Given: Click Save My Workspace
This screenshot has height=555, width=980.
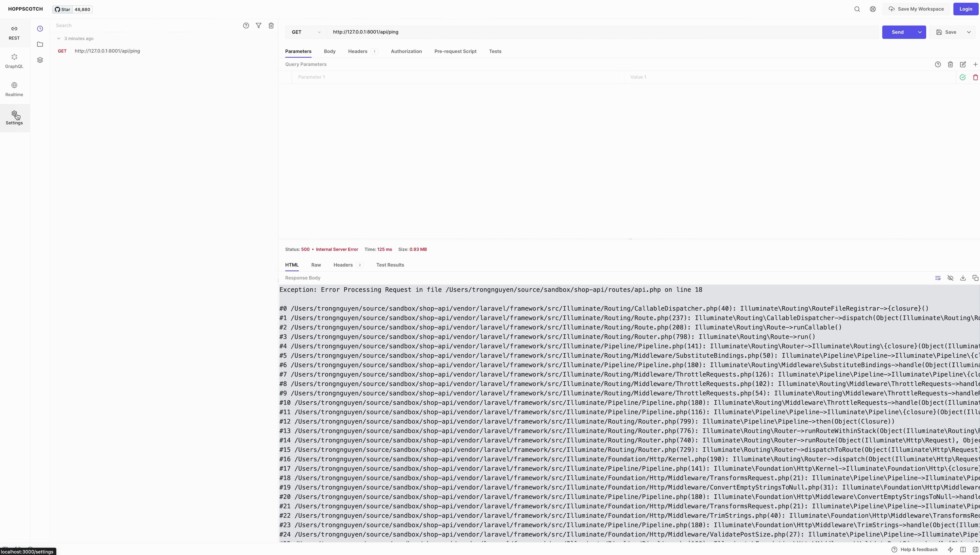Looking at the screenshot, I should click(x=916, y=9).
